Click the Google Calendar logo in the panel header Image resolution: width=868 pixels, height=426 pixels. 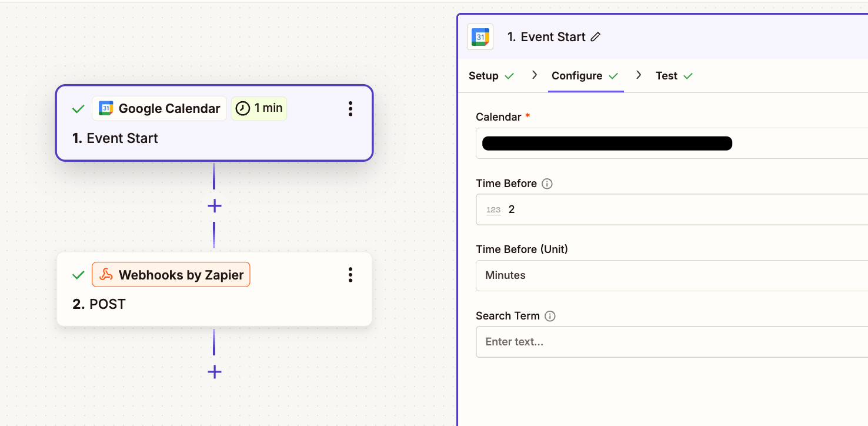[x=480, y=36]
